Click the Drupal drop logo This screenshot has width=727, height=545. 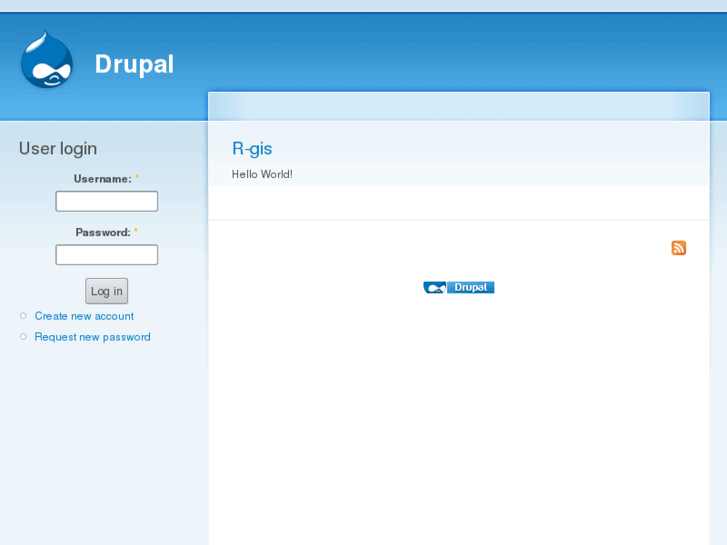pyautogui.click(x=47, y=59)
